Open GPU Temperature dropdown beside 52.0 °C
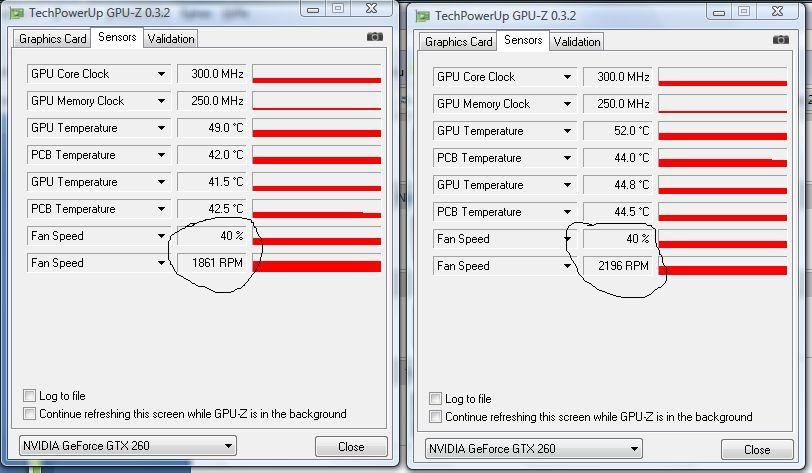This screenshot has width=812, height=473. tap(568, 131)
